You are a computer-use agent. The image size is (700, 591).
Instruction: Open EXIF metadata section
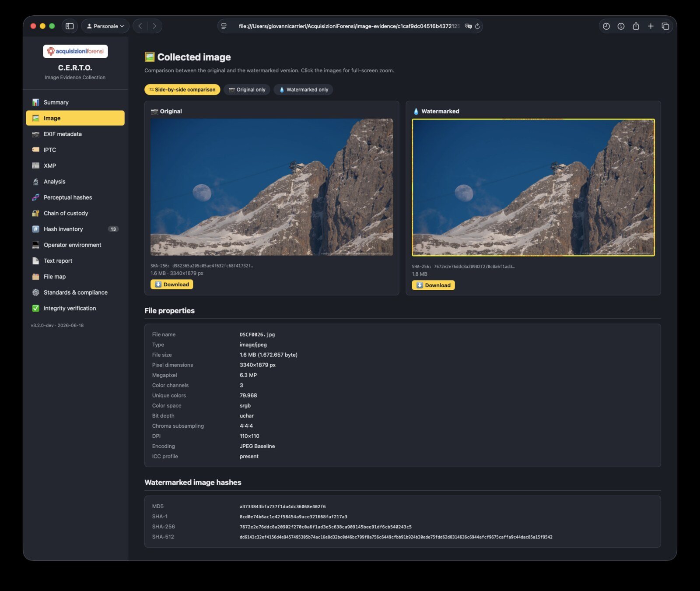[75, 134]
